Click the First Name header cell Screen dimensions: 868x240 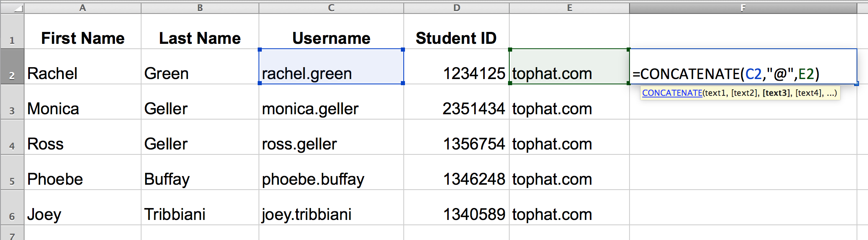pyautogui.click(x=83, y=38)
